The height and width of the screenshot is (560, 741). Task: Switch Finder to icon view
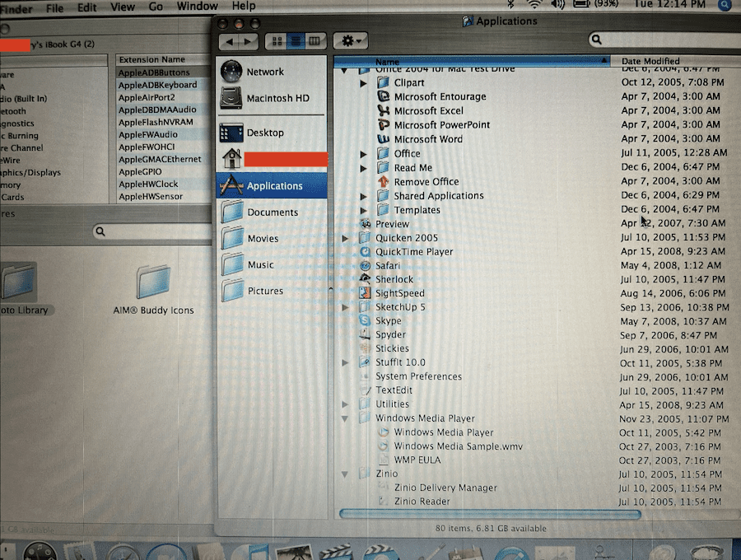click(277, 41)
